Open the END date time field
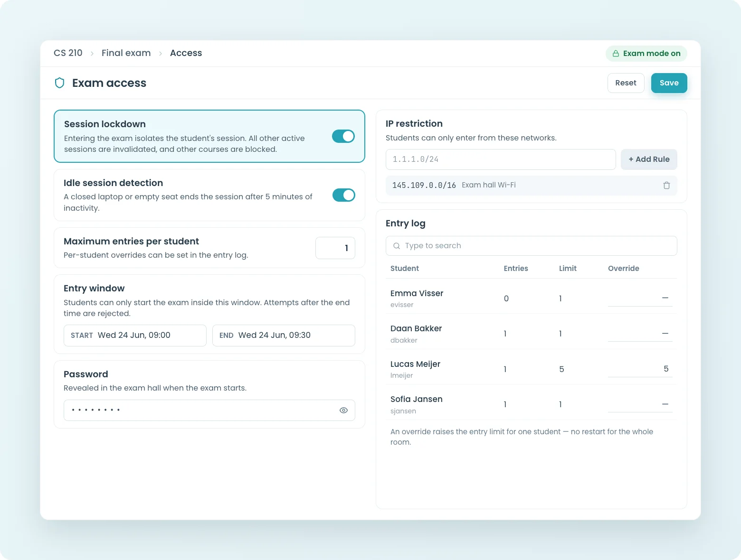This screenshot has height=560, width=741. [284, 336]
